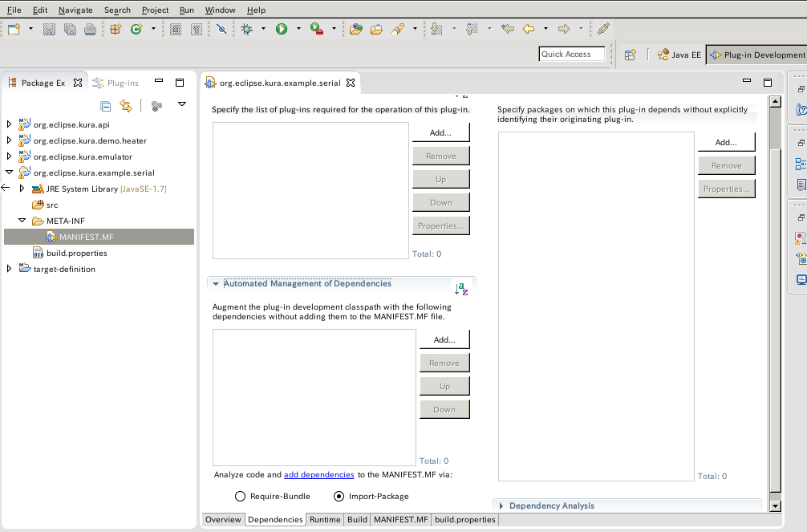Open the New wizard dropdown arrow
The width and height of the screenshot is (807, 532).
coord(30,29)
